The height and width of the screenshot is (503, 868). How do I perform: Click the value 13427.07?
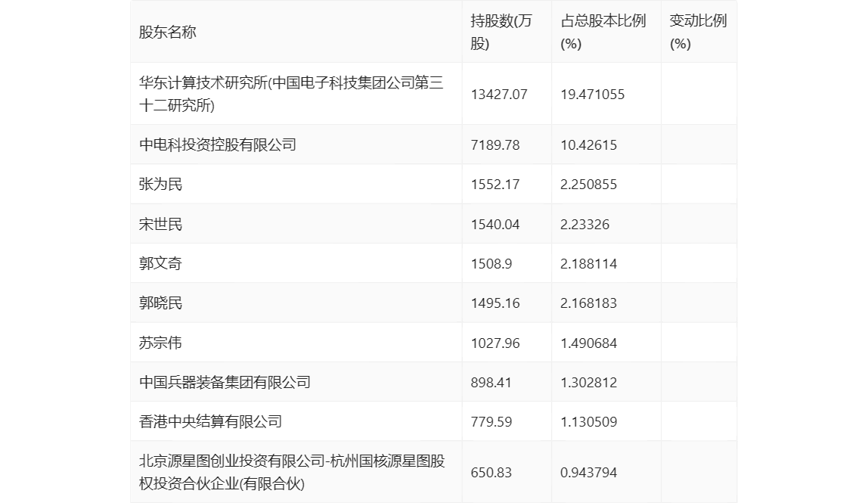(x=499, y=95)
